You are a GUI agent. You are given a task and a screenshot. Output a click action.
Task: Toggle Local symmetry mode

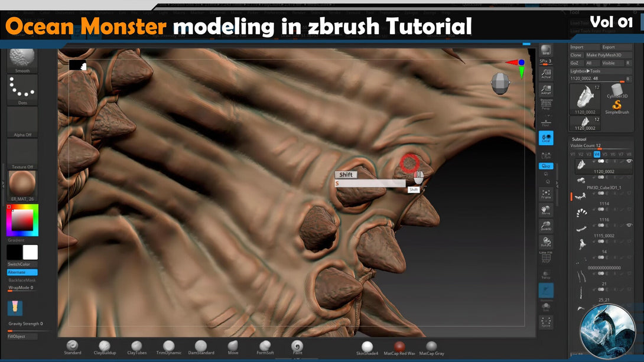point(546,138)
